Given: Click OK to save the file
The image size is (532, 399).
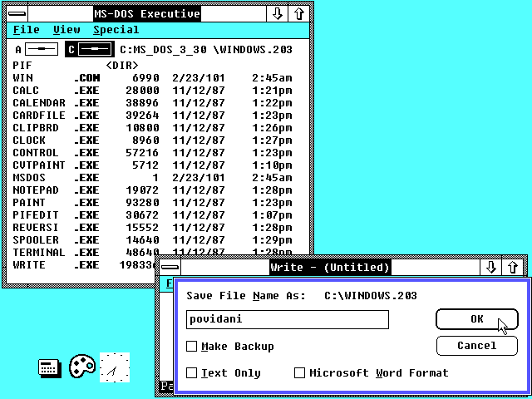Looking at the screenshot, I should (x=476, y=319).
